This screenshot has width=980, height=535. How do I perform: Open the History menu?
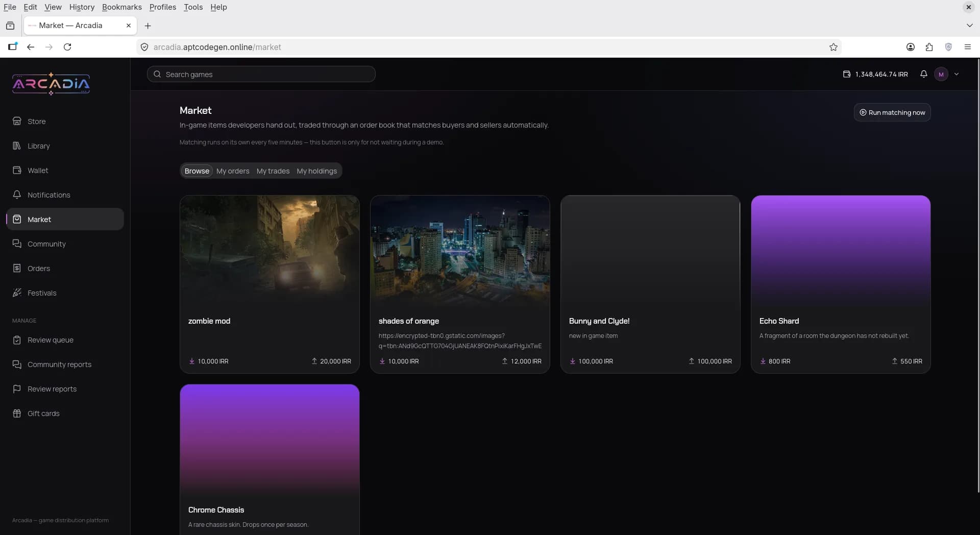coord(82,7)
